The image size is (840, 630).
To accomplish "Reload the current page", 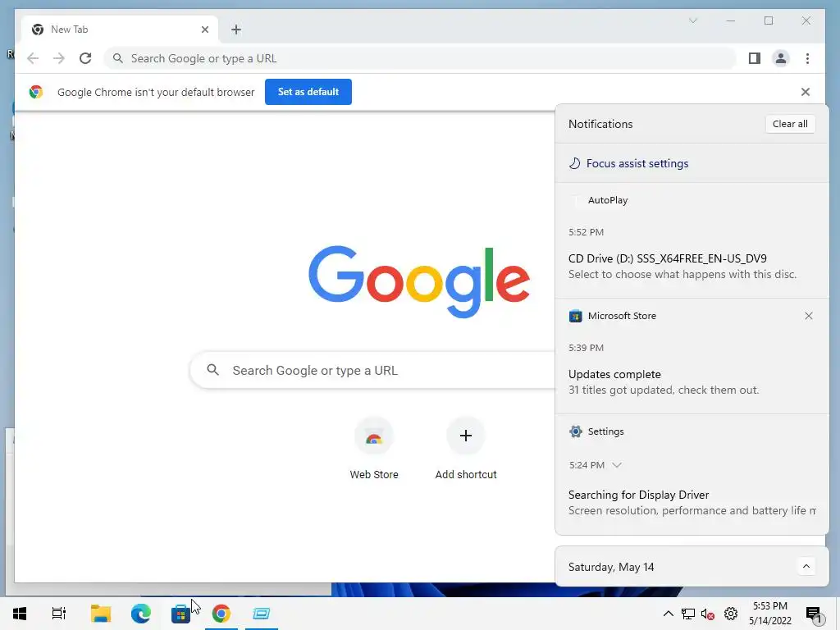I will click(85, 58).
